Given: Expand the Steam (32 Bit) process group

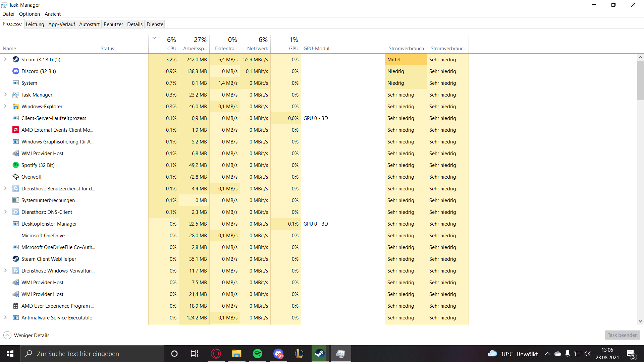Looking at the screenshot, I should pos(5,59).
